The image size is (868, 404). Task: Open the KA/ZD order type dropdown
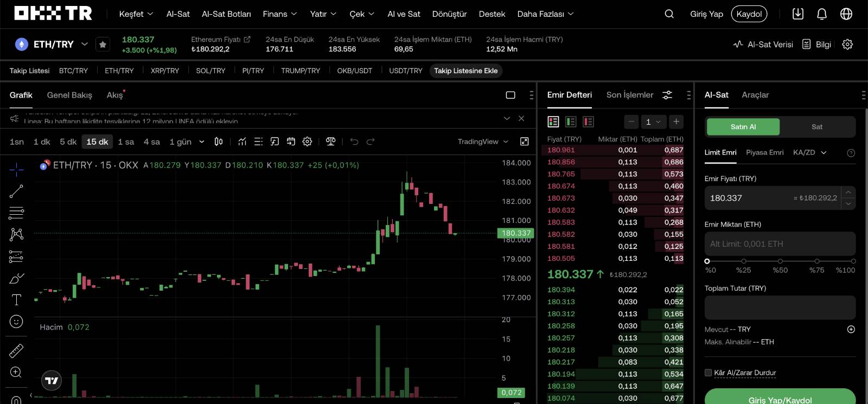click(x=809, y=152)
